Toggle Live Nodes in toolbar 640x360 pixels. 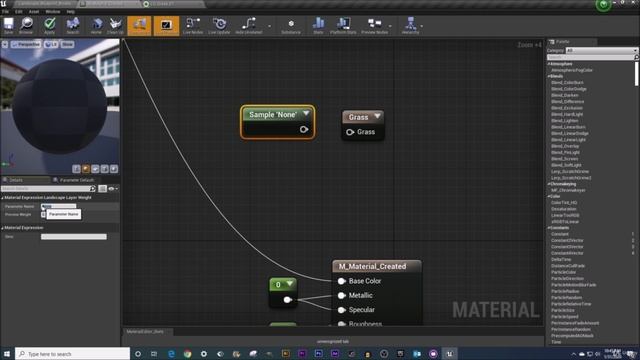193,26
